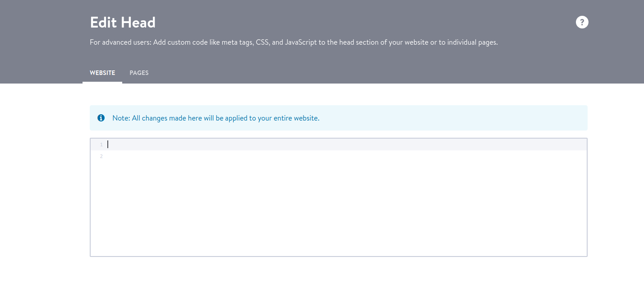Click the blinking text cursor on line 1
Screen dimensions: 644x289
108,144
